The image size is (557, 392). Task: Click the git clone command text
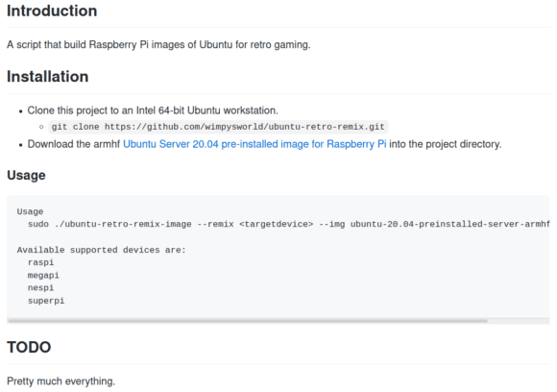[218, 127]
